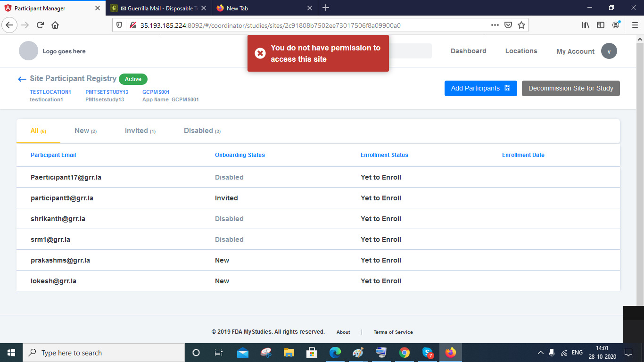
Task: Open the Firefox application menu
Action: click(x=635, y=25)
